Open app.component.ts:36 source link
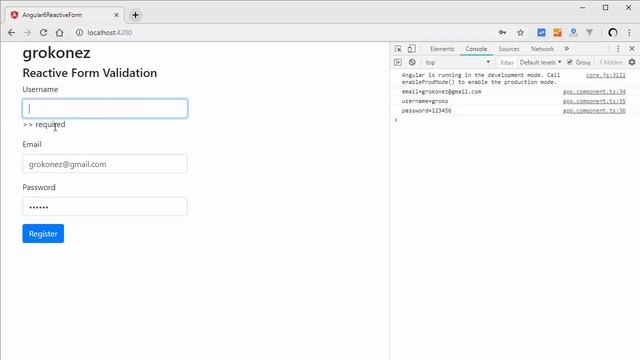 (594, 111)
